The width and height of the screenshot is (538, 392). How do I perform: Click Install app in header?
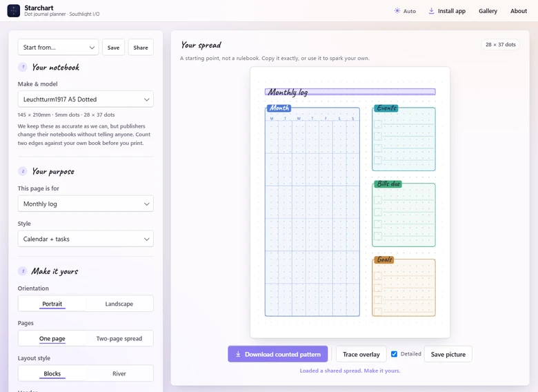(x=447, y=11)
